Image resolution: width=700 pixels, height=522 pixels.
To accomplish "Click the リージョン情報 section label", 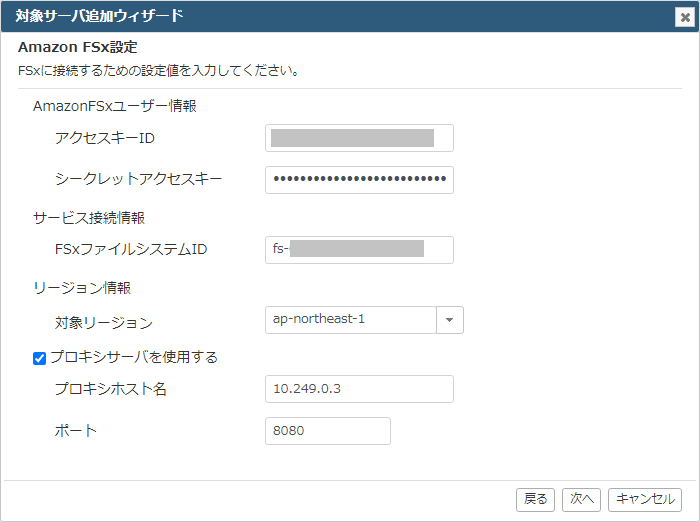I will [x=82, y=288].
